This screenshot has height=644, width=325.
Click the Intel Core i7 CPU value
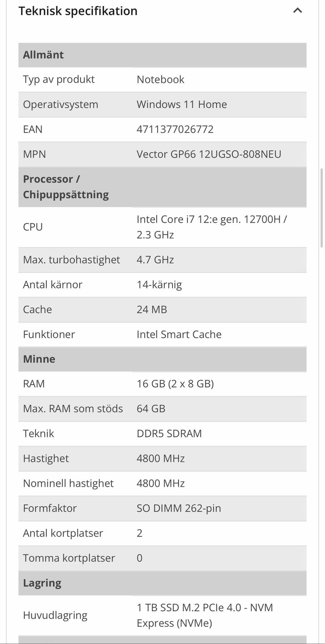click(x=212, y=227)
